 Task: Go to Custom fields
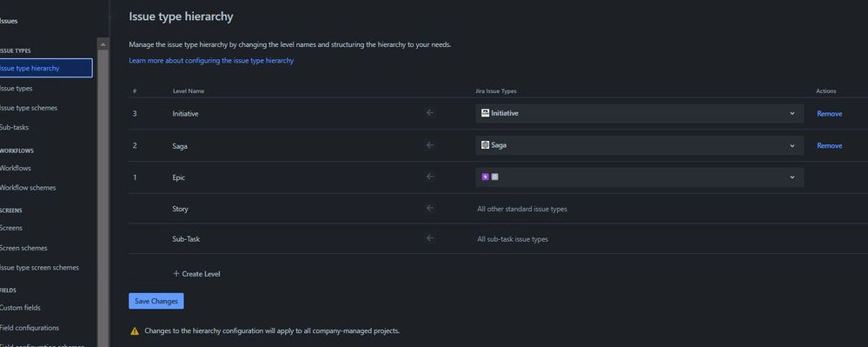pyautogui.click(x=21, y=308)
